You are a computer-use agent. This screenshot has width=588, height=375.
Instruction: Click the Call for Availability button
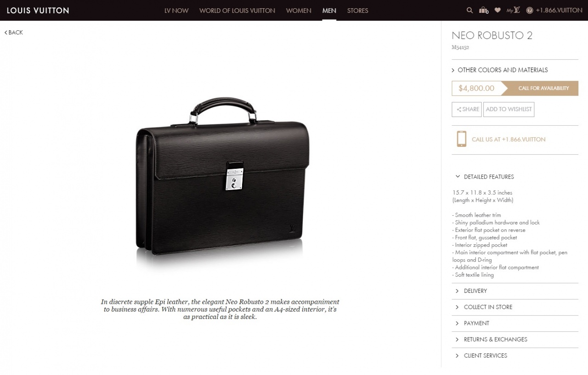[x=540, y=88]
